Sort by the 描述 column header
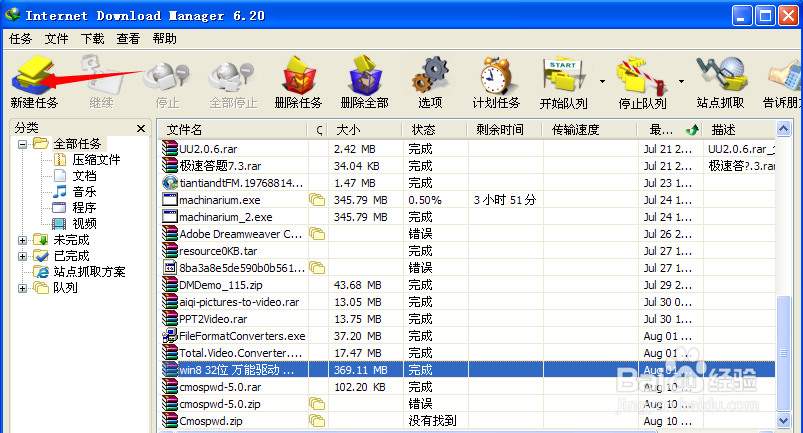Screen dimensions: 803x433 click(739, 130)
